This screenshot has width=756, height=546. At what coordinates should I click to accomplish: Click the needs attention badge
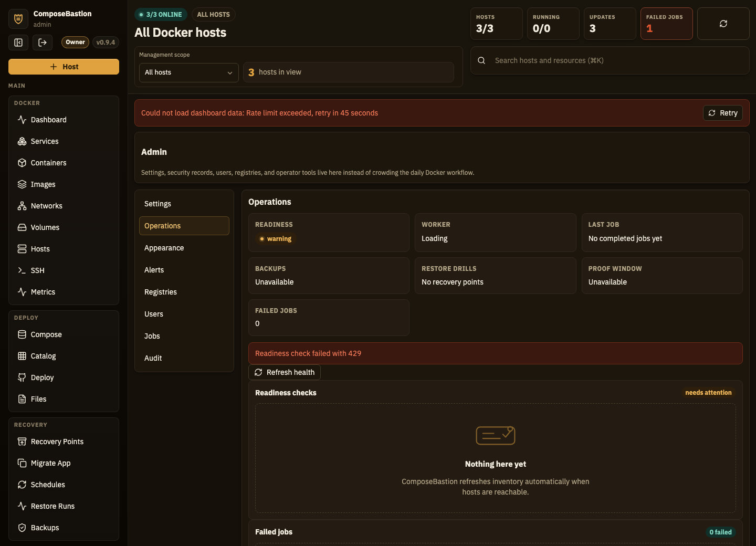click(x=708, y=393)
